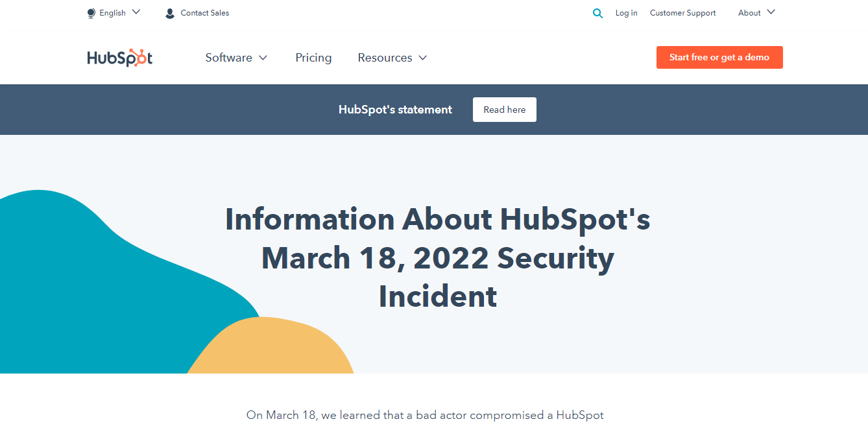Click Start free or get a demo
The width and height of the screenshot is (868, 428).
click(719, 57)
